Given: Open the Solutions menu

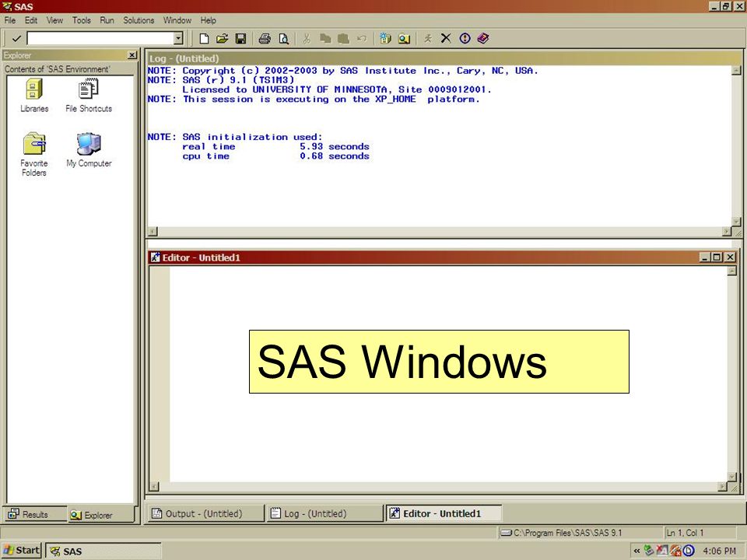Looking at the screenshot, I should (139, 20).
